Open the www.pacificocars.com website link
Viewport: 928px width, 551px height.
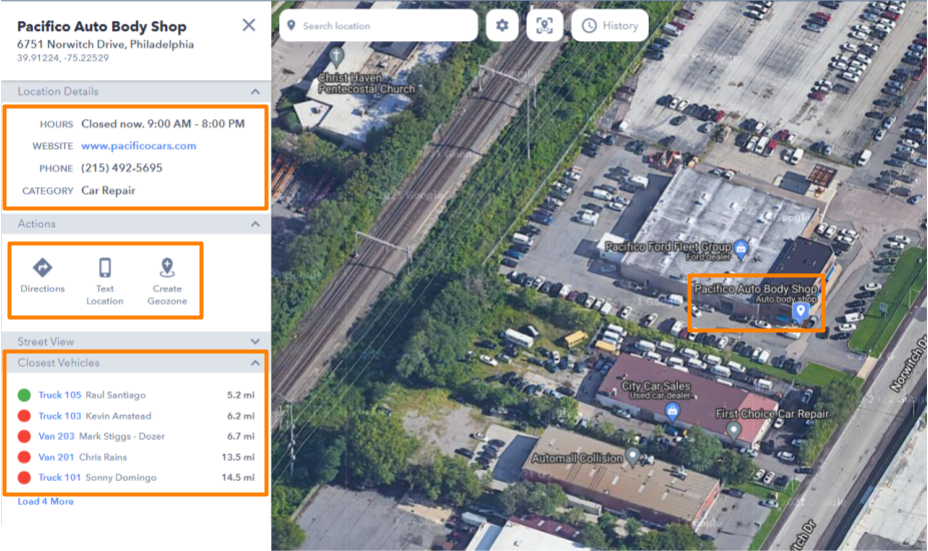pyautogui.click(x=138, y=146)
